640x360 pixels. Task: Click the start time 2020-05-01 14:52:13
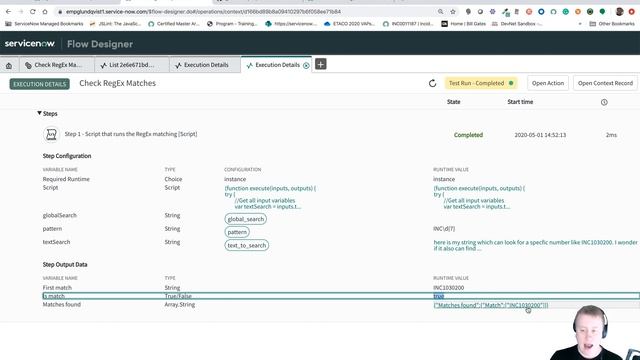pos(540,135)
